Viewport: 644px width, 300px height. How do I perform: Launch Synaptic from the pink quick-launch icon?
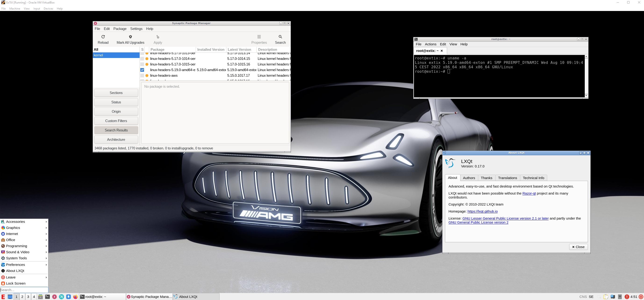[x=54, y=297]
